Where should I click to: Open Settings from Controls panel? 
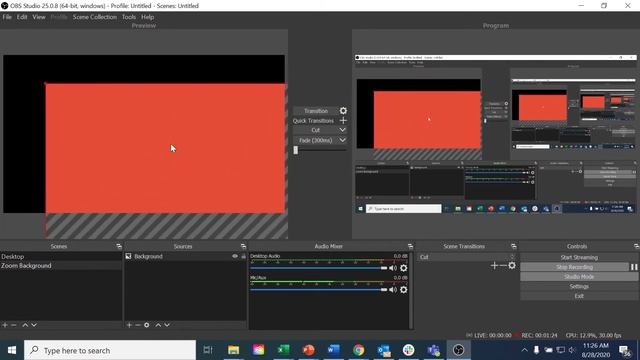pyautogui.click(x=579, y=286)
